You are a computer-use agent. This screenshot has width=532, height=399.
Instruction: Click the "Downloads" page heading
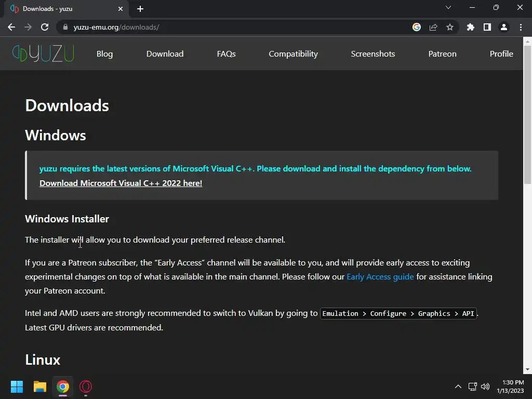coord(67,105)
